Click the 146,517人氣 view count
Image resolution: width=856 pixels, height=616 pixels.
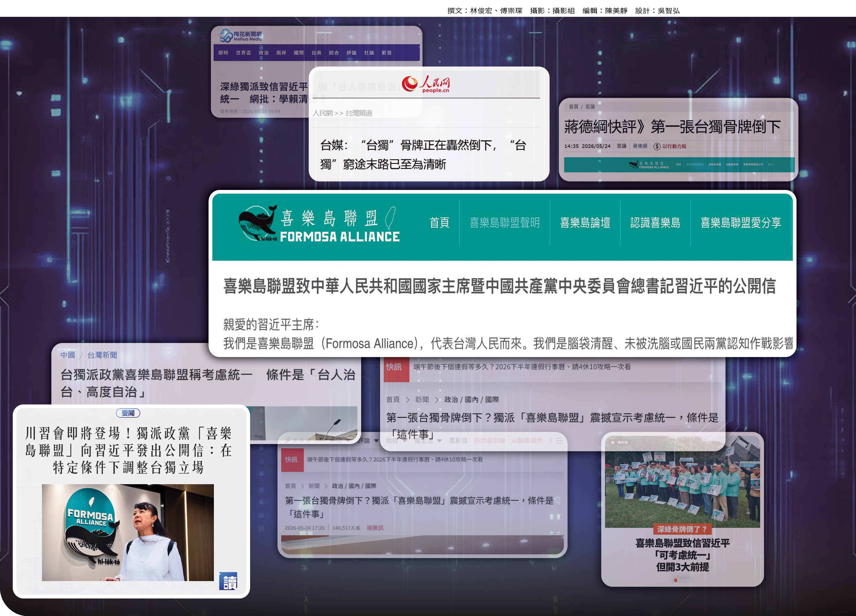point(346,528)
